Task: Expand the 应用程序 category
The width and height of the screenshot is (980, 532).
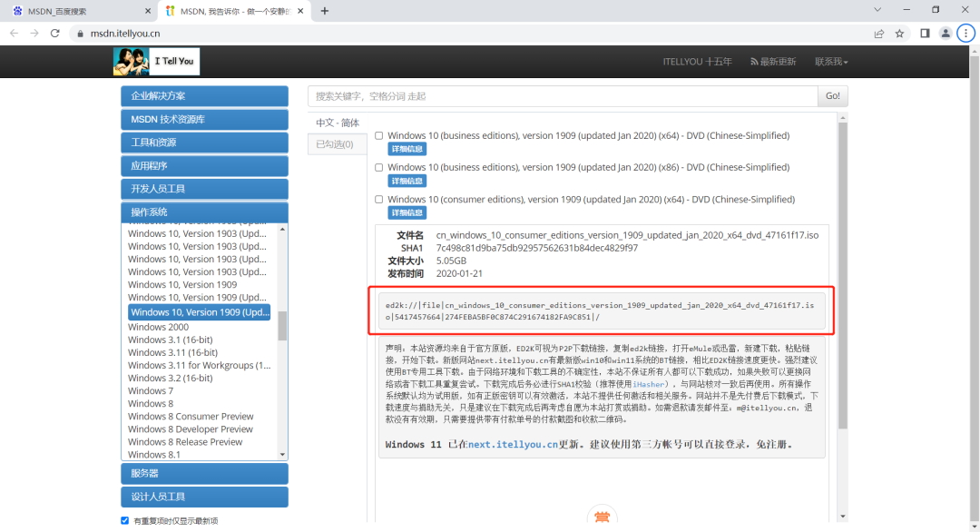Action: [204, 165]
